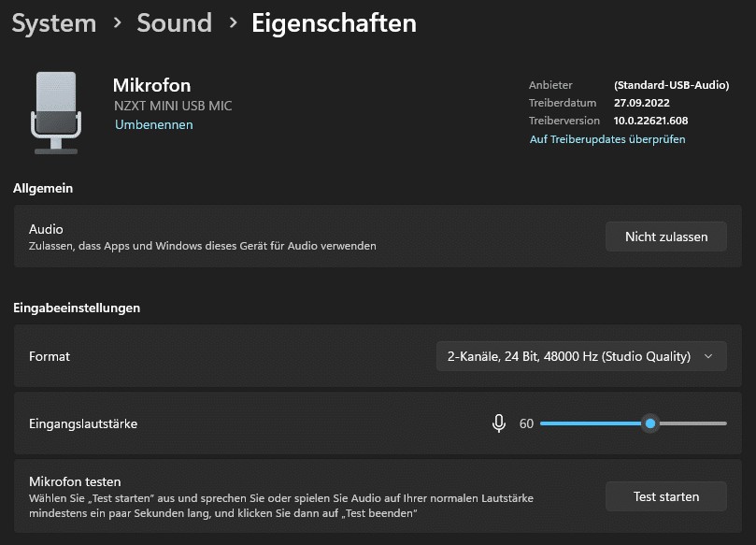The width and height of the screenshot is (756, 545).
Task: Click the driver version number 10.0.22621.608
Action: pos(650,121)
